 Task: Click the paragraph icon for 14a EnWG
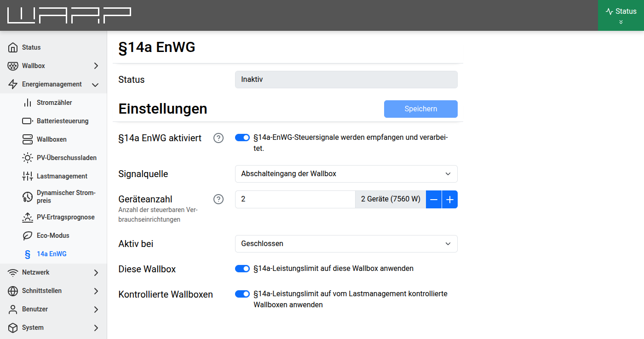pyautogui.click(x=28, y=254)
